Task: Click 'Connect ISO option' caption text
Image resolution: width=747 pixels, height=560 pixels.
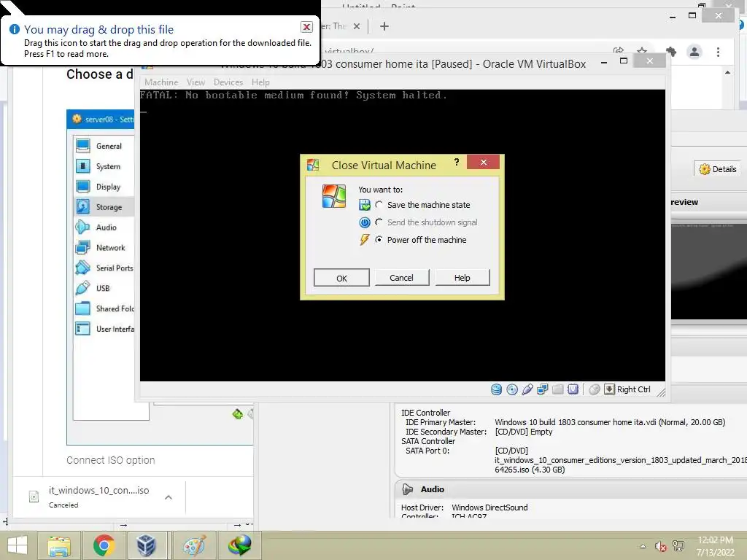Action: [111, 460]
